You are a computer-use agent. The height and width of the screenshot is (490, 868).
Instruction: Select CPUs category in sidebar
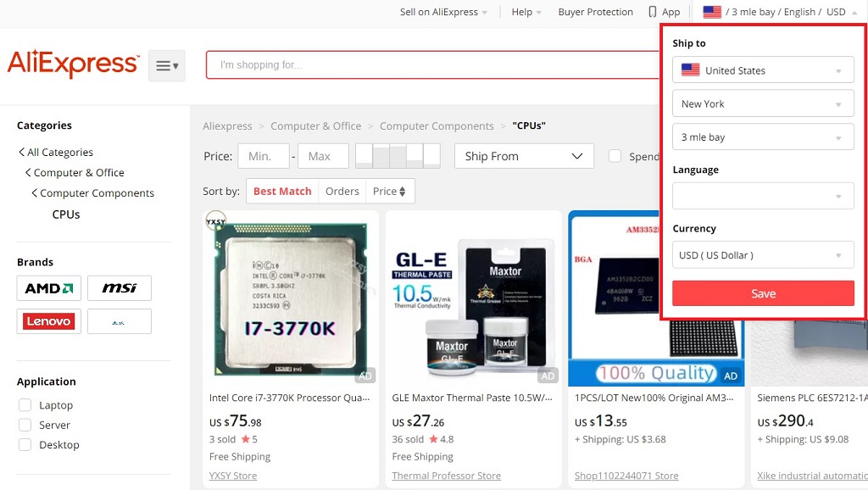[x=66, y=214]
